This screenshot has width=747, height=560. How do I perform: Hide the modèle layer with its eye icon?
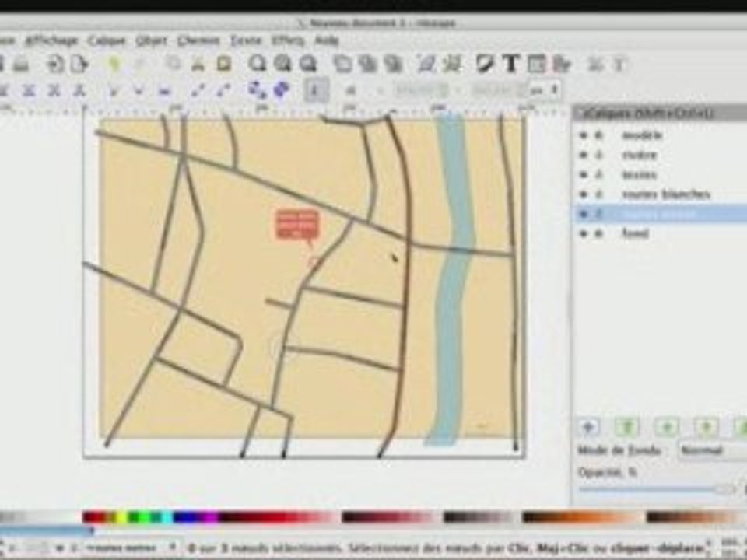click(583, 135)
